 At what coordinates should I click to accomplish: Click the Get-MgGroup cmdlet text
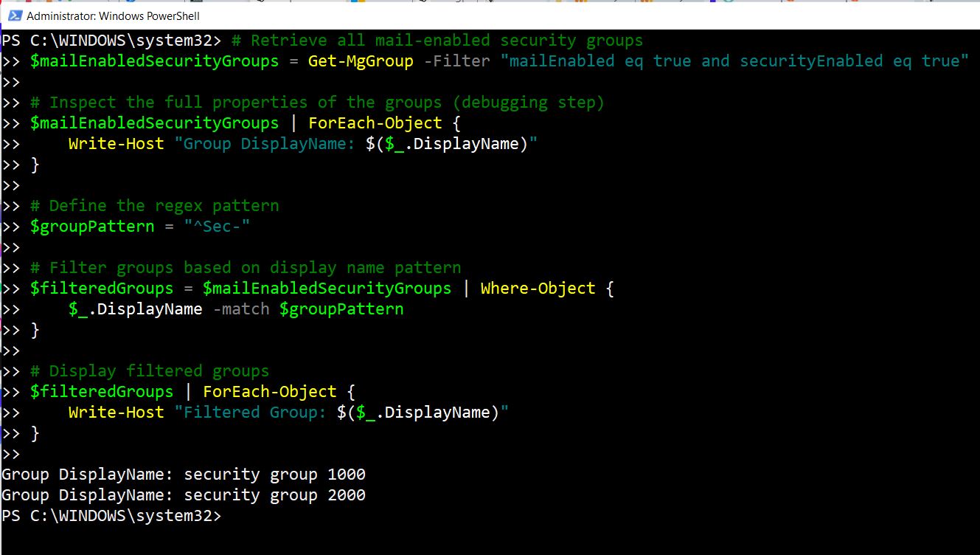pos(361,61)
